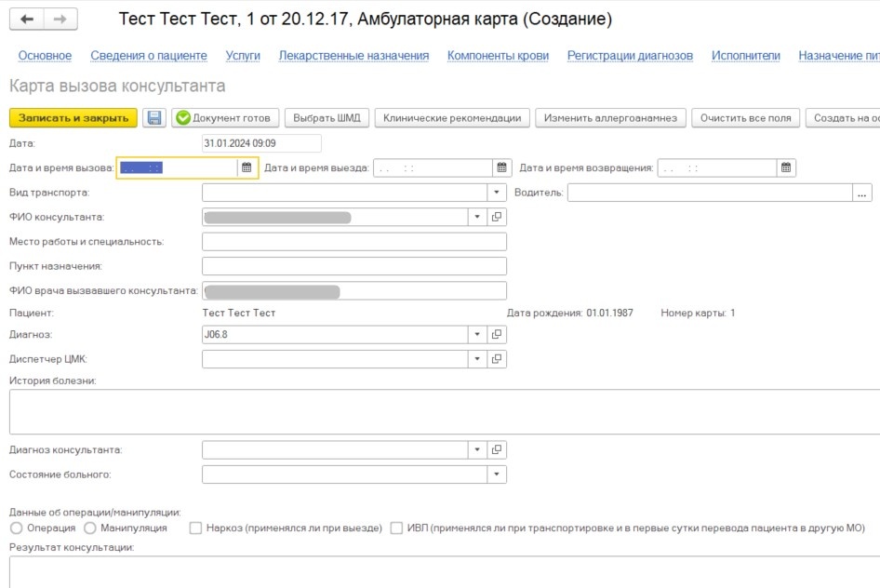Enable the Наркоз checkbox
This screenshot has width=880, height=588.
click(x=196, y=528)
